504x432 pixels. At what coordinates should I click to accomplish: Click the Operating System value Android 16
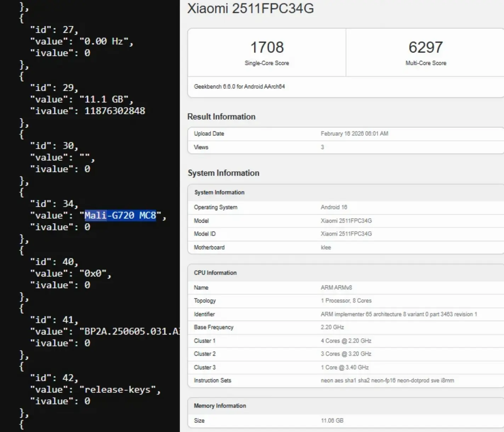[x=334, y=207]
